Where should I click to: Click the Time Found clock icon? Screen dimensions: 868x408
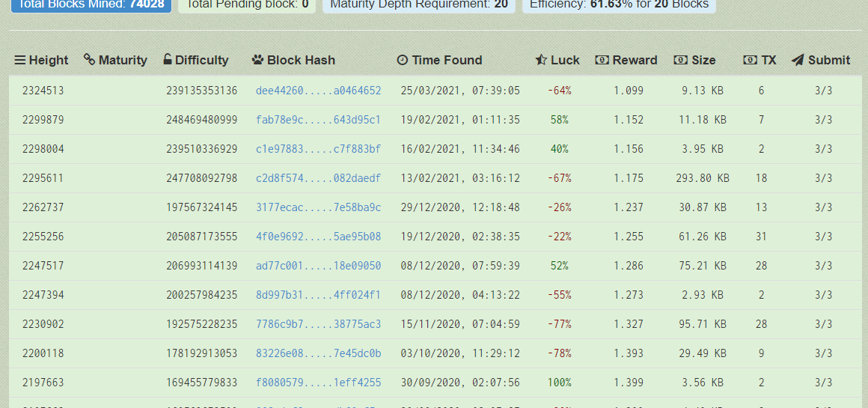click(x=403, y=60)
